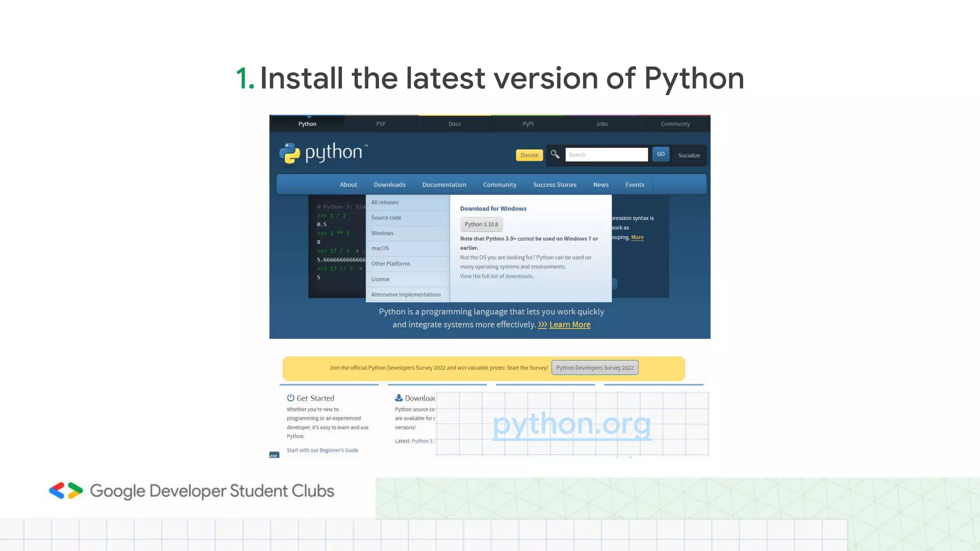Screen dimensions: 980x551
Task: Click the Python 3.10.8 download button
Action: 481,224
